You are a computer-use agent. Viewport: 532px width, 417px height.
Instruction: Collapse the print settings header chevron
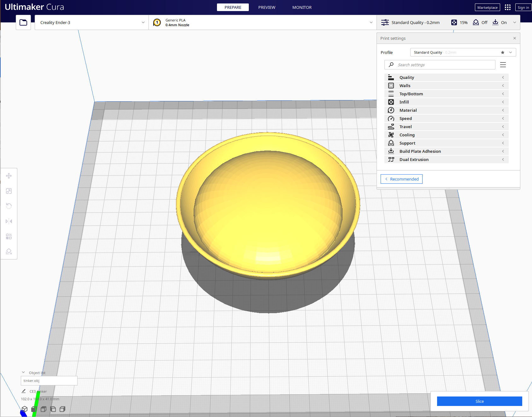point(515,22)
